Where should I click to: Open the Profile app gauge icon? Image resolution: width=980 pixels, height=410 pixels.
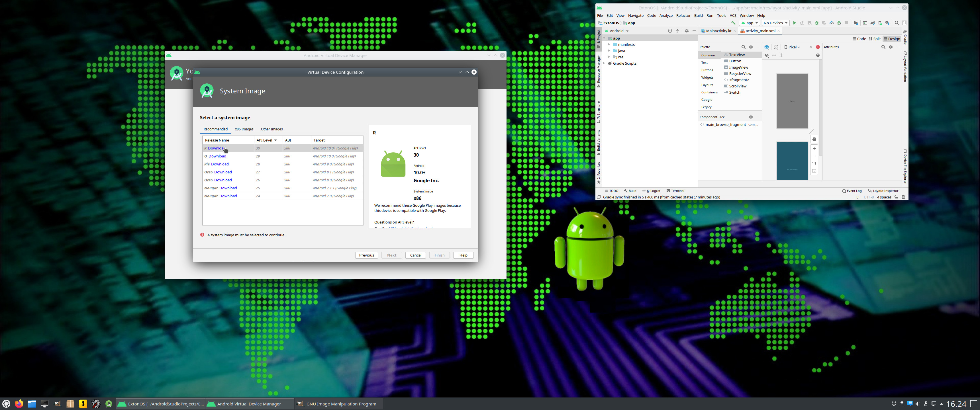click(832, 23)
